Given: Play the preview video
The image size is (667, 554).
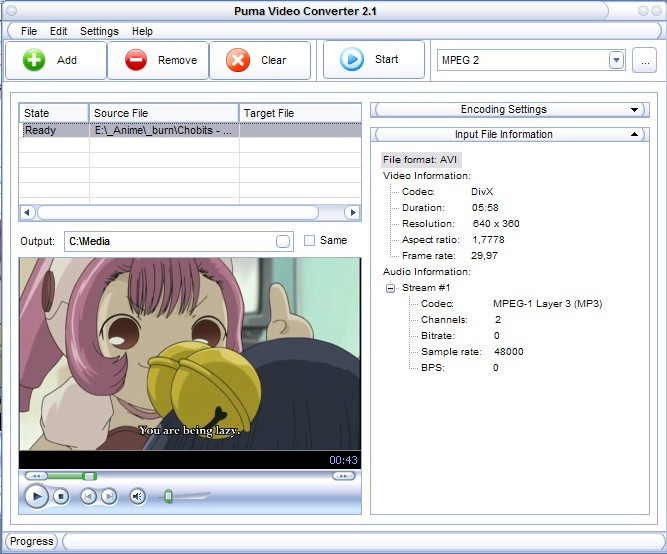Looking at the screenshot, I should pyautogui.click(x=36, y=496).
